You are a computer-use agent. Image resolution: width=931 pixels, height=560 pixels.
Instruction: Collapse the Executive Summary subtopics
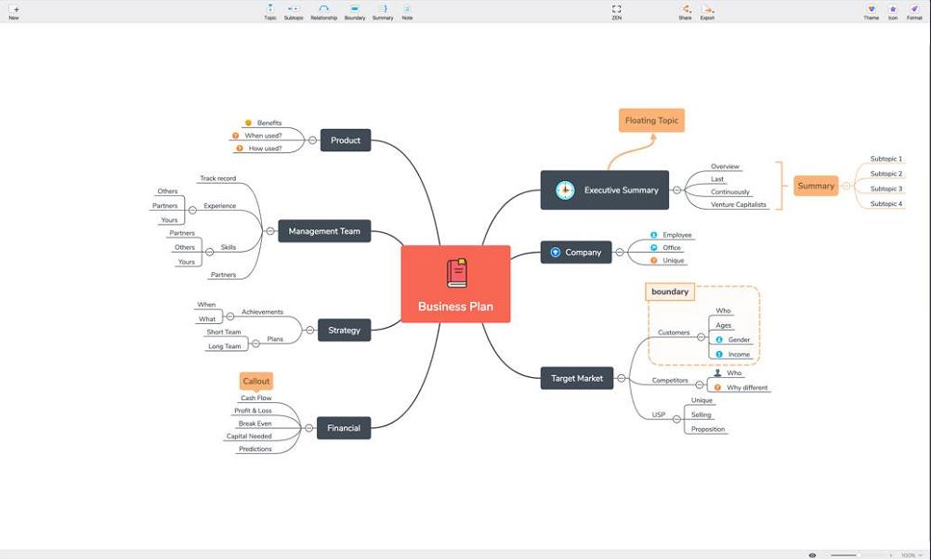676,190
